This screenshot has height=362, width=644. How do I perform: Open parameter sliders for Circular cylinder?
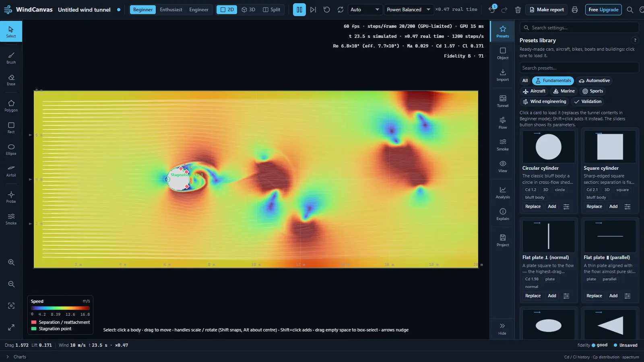(566, 206)
